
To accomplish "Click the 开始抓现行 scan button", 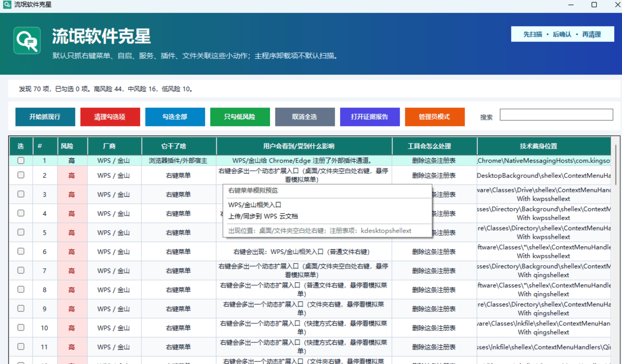I will point(45,117).
